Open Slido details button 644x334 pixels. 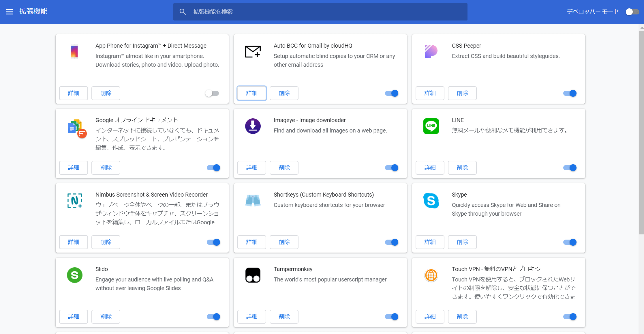pyautogui.click(x=74, y=317)
